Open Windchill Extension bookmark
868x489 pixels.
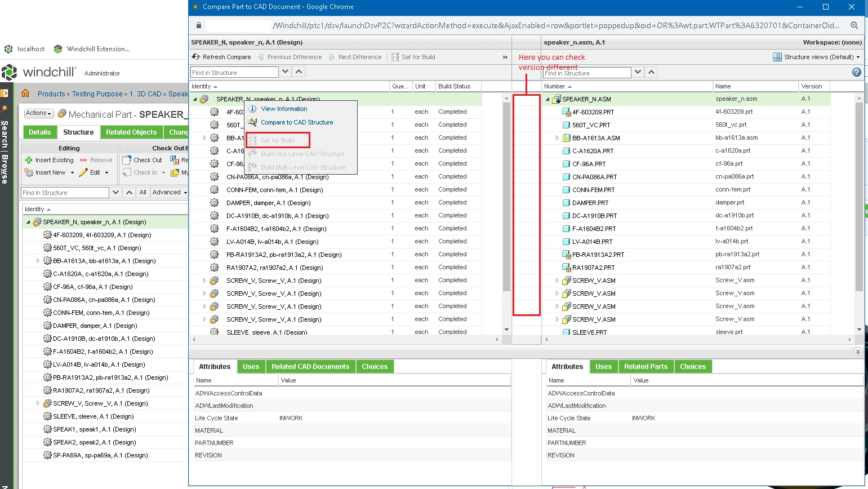click(x=92, y=49)
